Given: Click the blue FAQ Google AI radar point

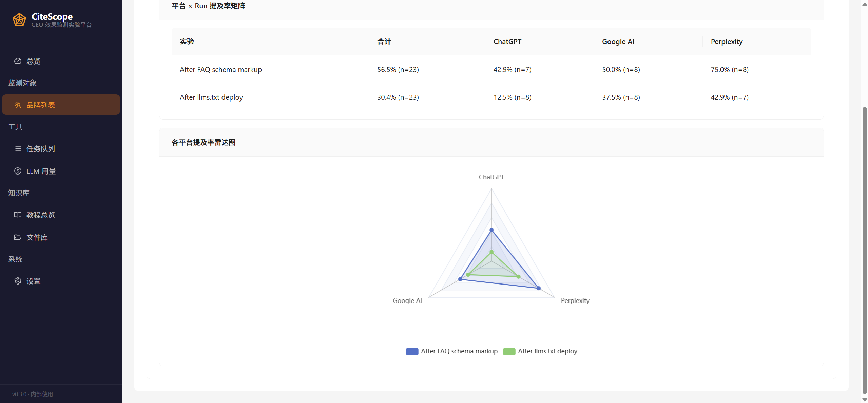Looking at the screenshot, I should [x=460, y=279].
